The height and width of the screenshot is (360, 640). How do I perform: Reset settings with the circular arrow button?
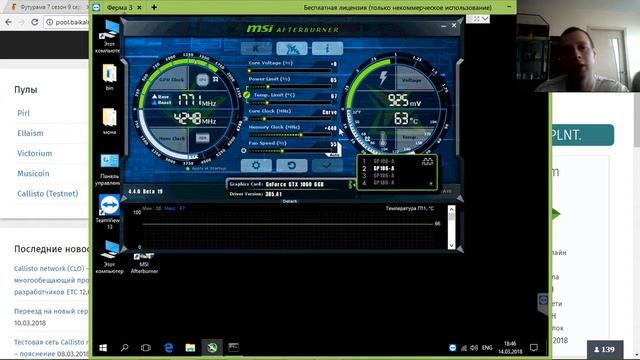click(291, 165)
